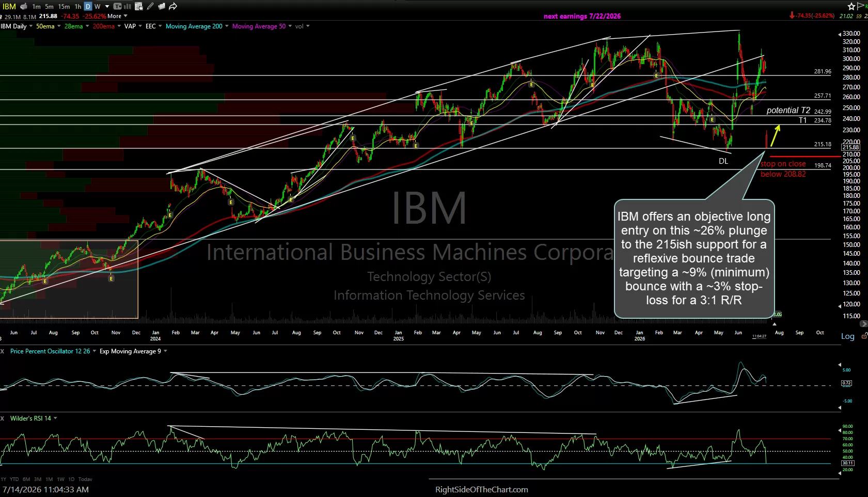Set chart range to YTD
The height and width of the screenshot is (497, 868).
(x=14, y=479)
